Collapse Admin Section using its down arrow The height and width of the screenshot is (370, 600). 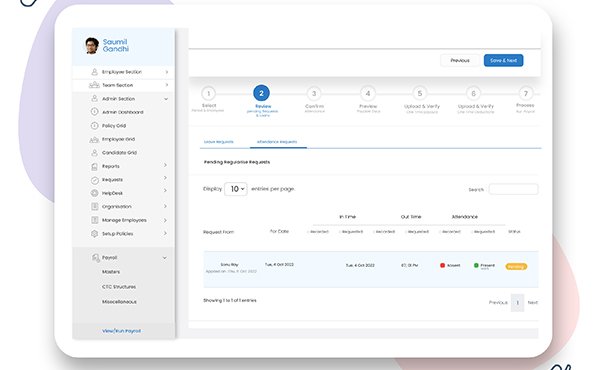click(166, 99)
